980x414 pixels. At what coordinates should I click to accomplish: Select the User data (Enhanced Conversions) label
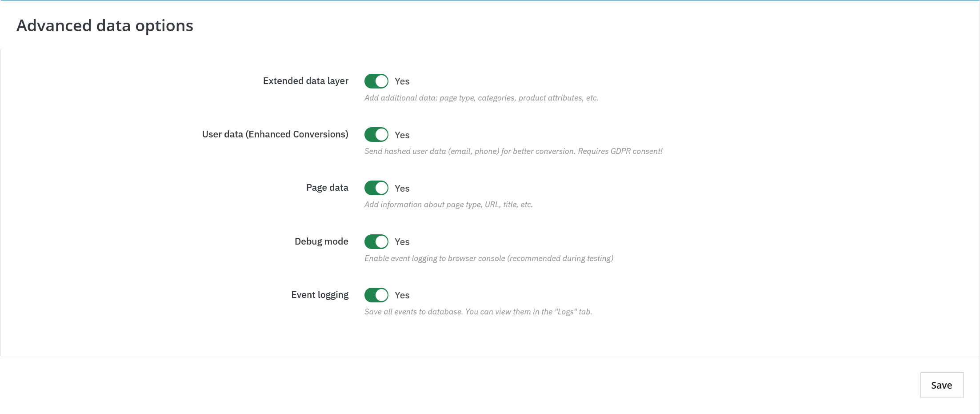275,134
